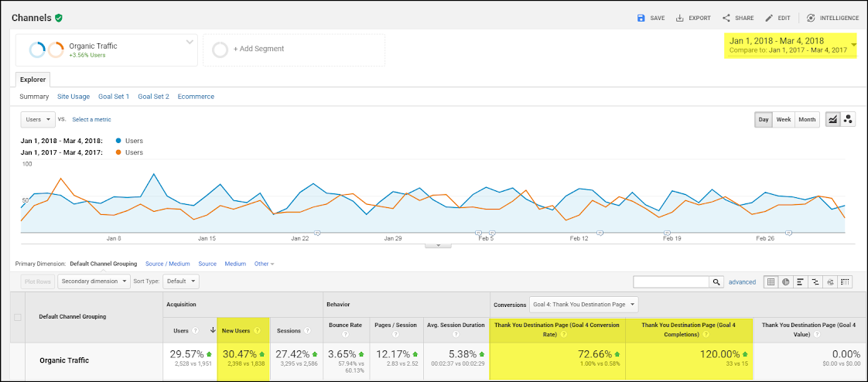Select the line chart view icon
Image resolution: width=868 pixels, height=382 pixels.
(833, 119)
